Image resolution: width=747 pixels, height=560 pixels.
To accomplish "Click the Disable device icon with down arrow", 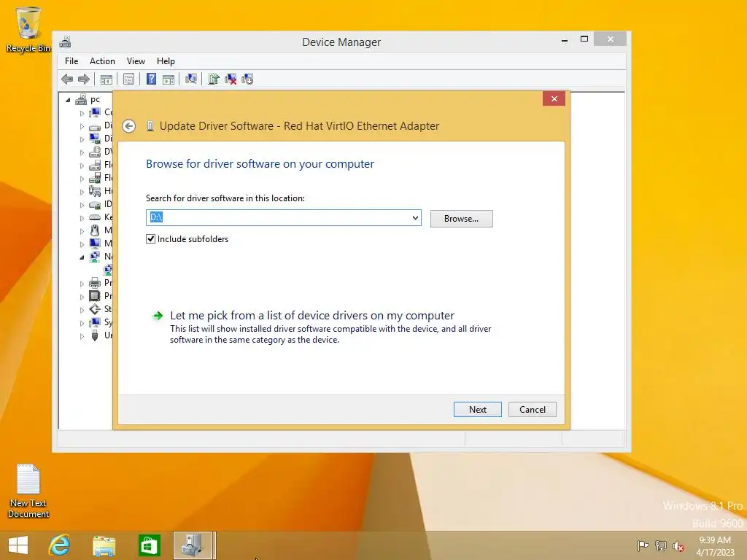I will point(247,79).
